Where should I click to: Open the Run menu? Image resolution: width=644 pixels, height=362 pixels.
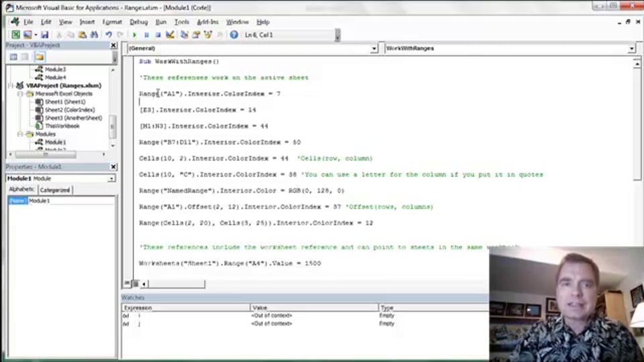[161, 22]
